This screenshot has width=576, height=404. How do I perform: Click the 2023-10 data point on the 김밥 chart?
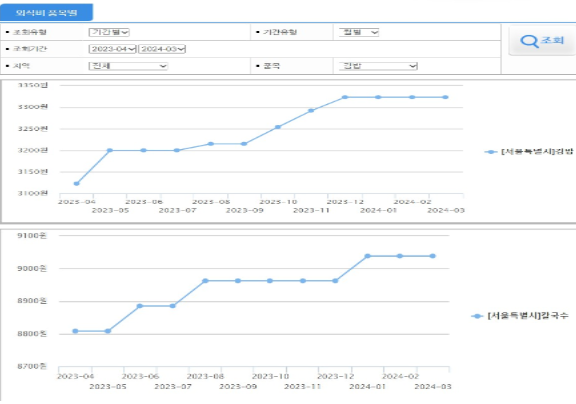278,127
